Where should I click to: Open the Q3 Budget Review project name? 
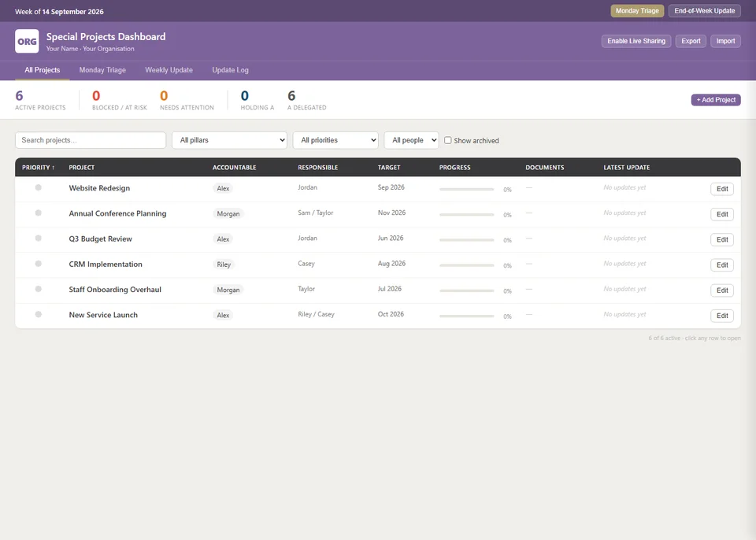point(100,239)
